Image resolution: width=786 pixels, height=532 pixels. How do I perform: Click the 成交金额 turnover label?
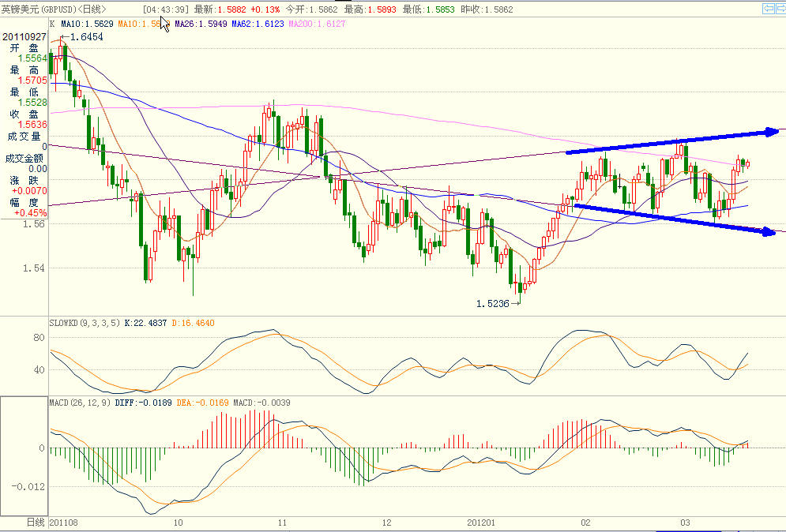[24, 158]
